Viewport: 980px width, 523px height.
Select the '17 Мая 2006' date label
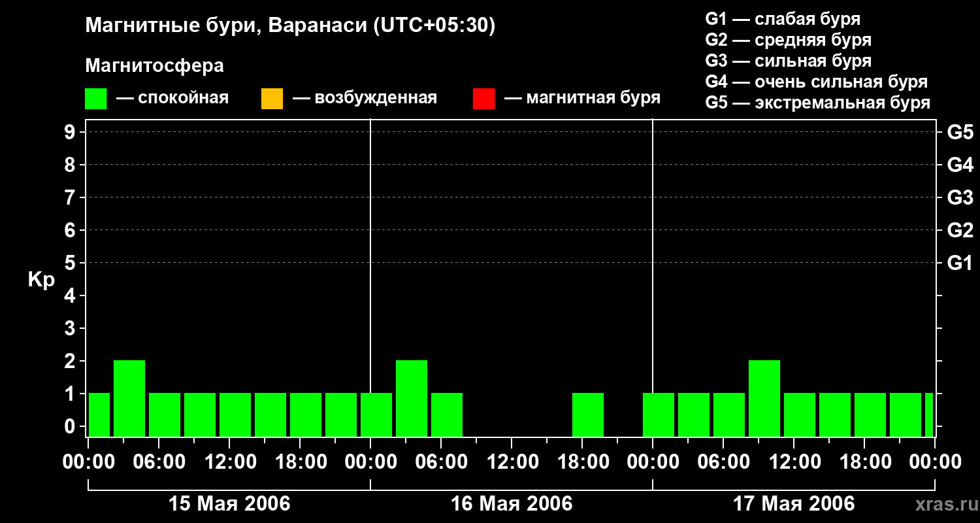(794, 504)
